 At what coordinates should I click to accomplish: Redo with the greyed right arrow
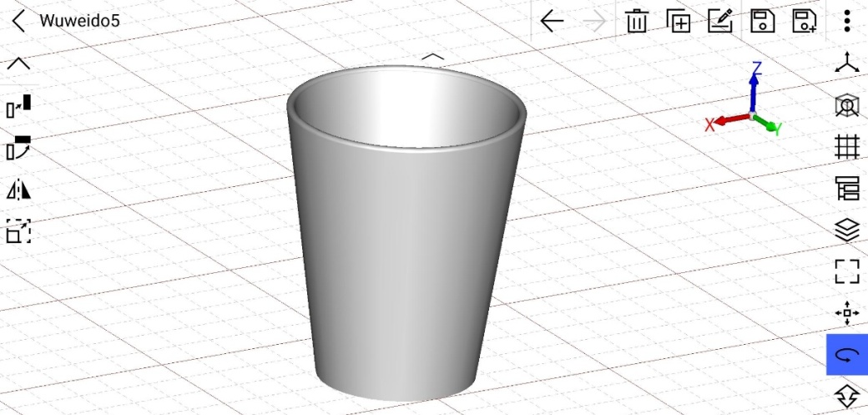tap(594, 21)
